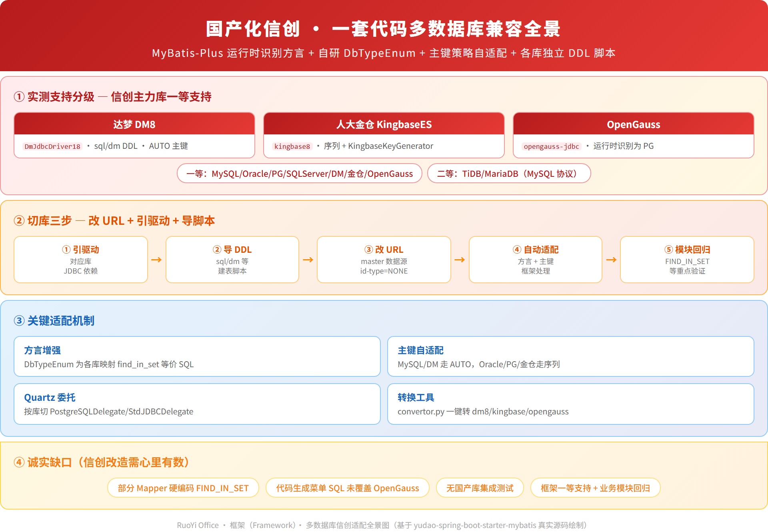Select the 人大金仓 KingbaseES card header
The width and height of the screenshot is (768, 532).
(x=384, y=124)
